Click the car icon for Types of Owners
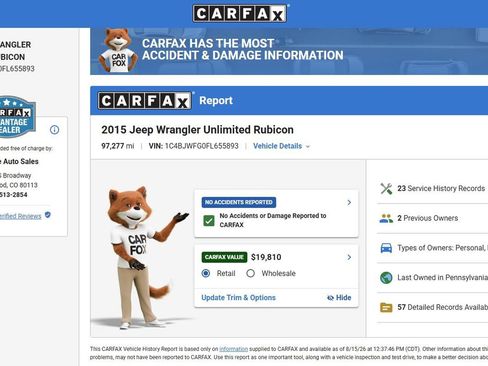 click(386, 248)
